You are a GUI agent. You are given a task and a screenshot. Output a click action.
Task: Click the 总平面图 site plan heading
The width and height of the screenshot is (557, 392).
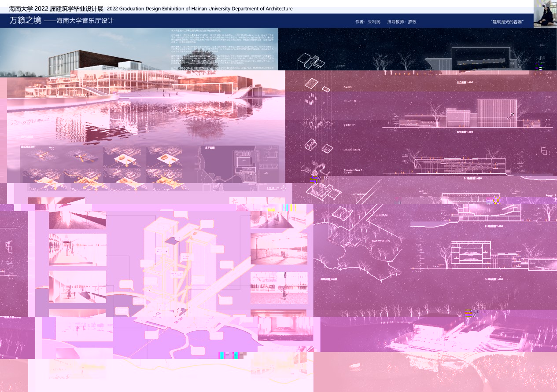pyautogui.click(x=210, y=147)
